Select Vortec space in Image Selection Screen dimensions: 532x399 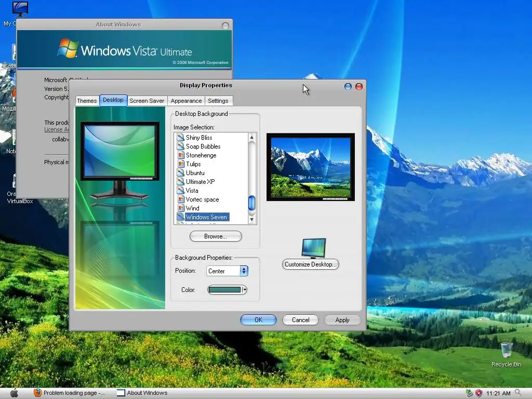[x=203, y=199]
